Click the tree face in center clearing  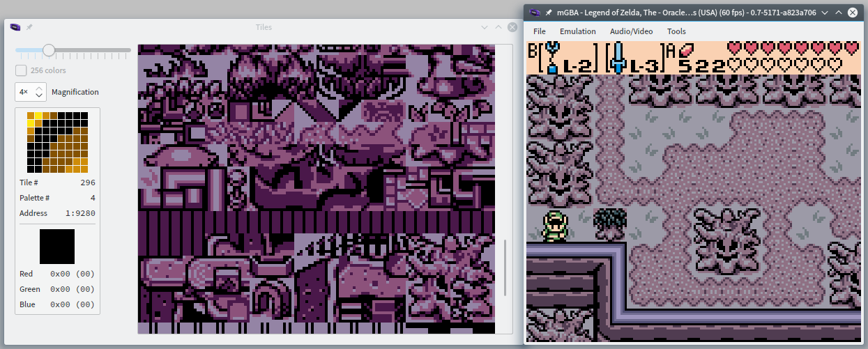pos(726,241)
